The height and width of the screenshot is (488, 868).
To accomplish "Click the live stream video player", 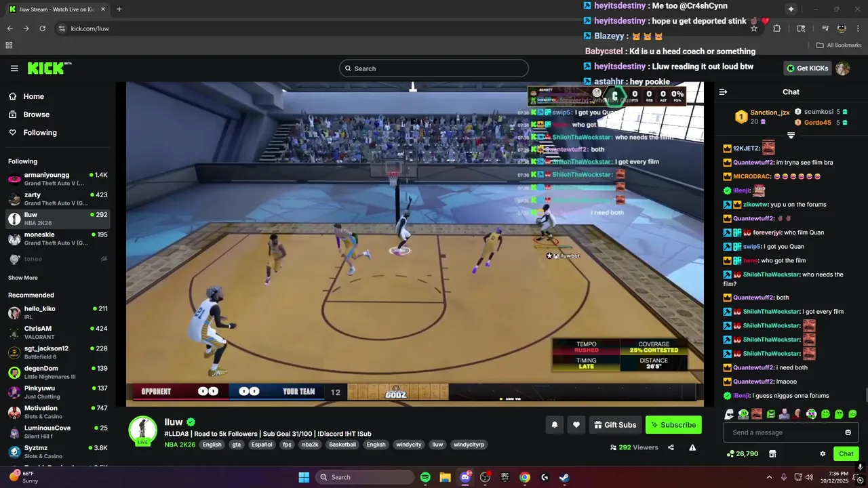I will (415, 244).
